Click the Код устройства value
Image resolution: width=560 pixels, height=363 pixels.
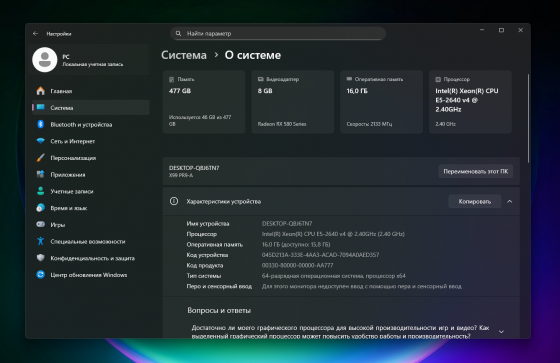pos(320,255)
